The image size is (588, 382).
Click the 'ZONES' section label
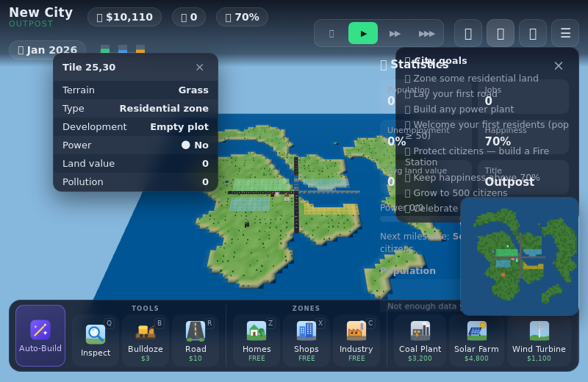tap(306, 308)
